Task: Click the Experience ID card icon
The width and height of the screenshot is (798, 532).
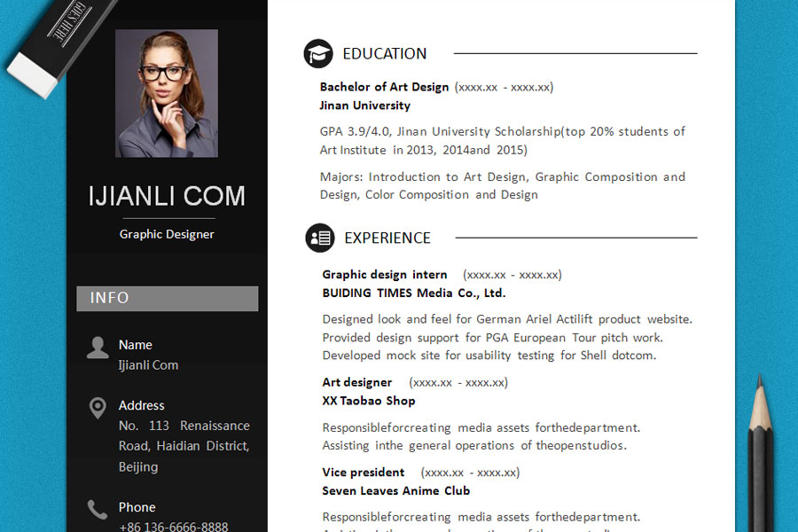Action: pyautogui.click(x=319, y=238)
